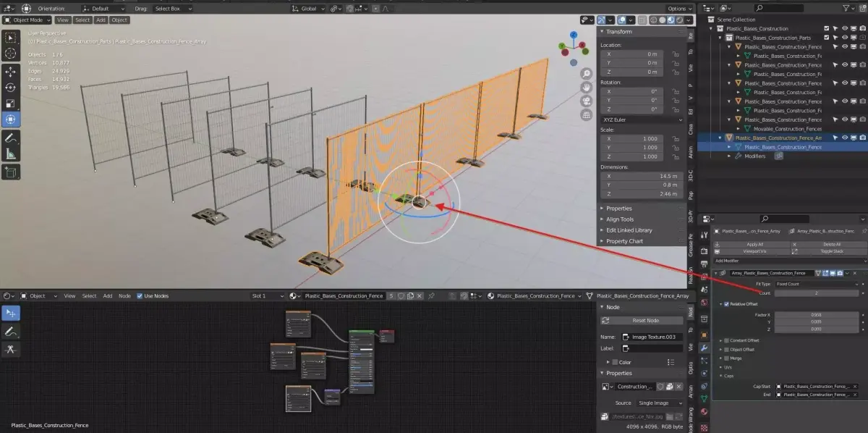Screen dimensions: 868x433
Task: Toggle Location X lock icon
Action: (674, 54)
